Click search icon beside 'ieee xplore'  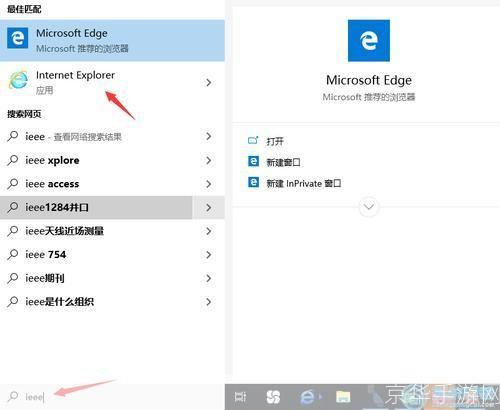pyautogui.click(x=13, y=160)
